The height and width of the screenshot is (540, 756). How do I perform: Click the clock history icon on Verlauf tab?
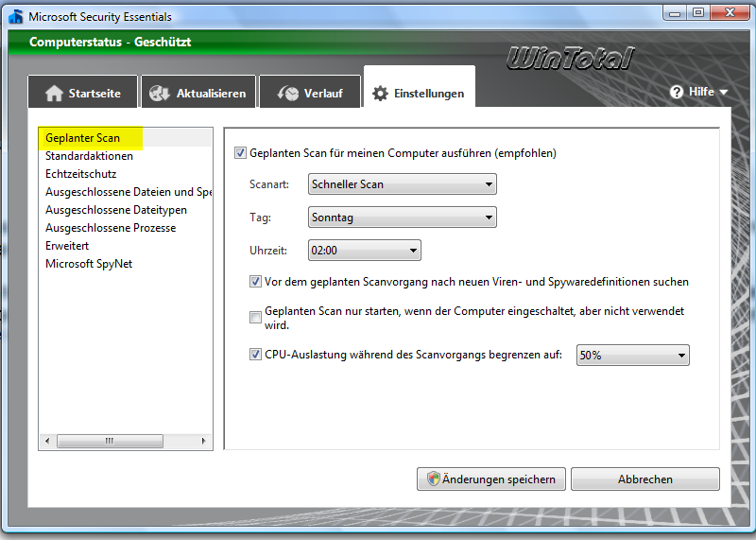pos(288,93)
